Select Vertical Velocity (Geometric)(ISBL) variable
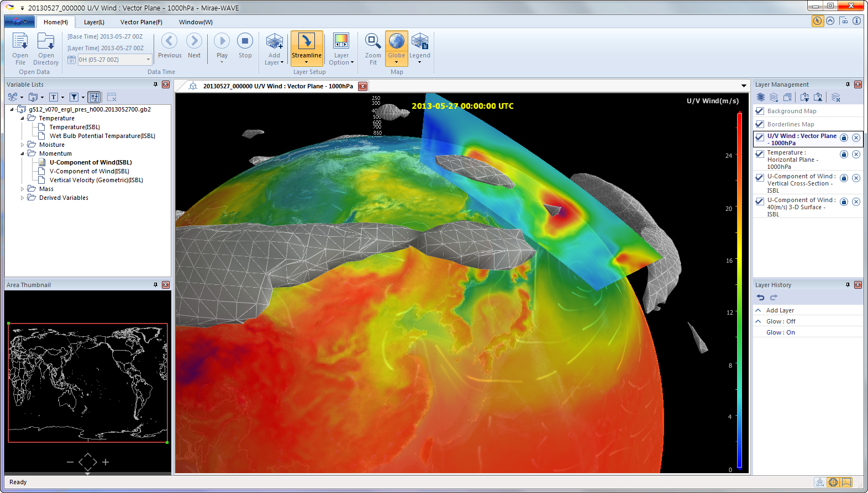 click(96, 180)
